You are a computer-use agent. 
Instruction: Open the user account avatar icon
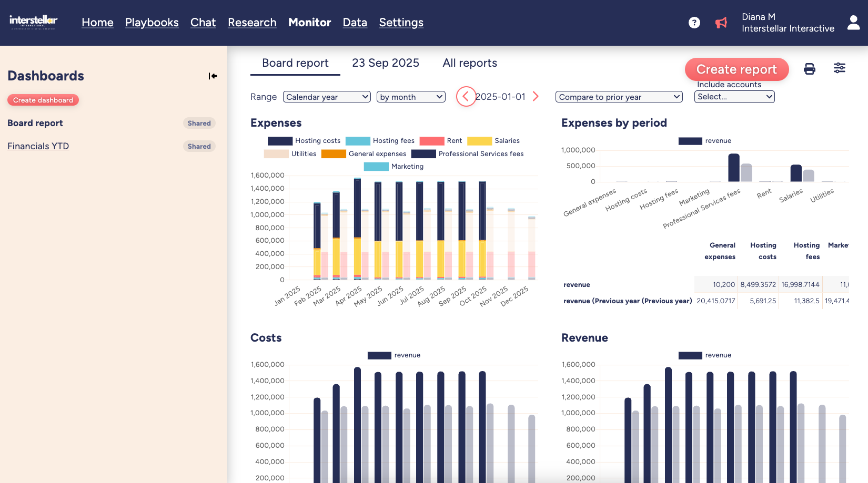853,23
